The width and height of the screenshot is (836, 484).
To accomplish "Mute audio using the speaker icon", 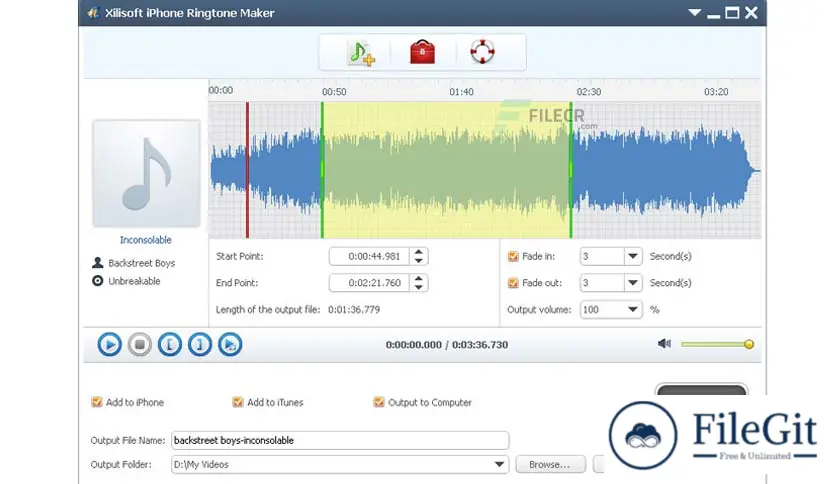I will point(664,344).
